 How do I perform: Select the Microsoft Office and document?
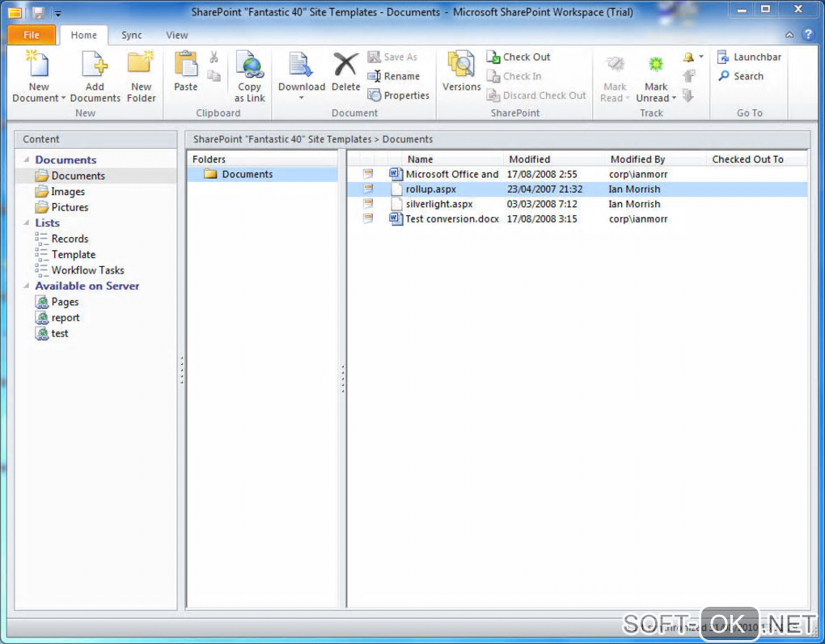pos(577,174)
